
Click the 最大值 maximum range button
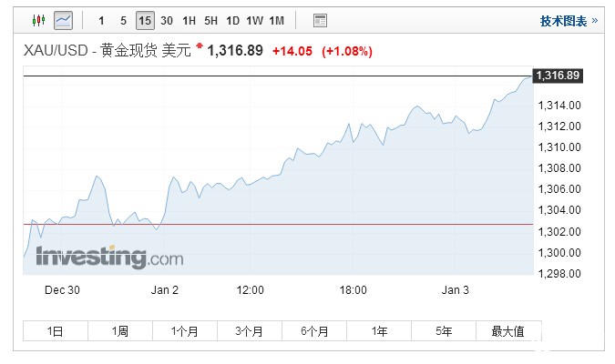[507, 331]
